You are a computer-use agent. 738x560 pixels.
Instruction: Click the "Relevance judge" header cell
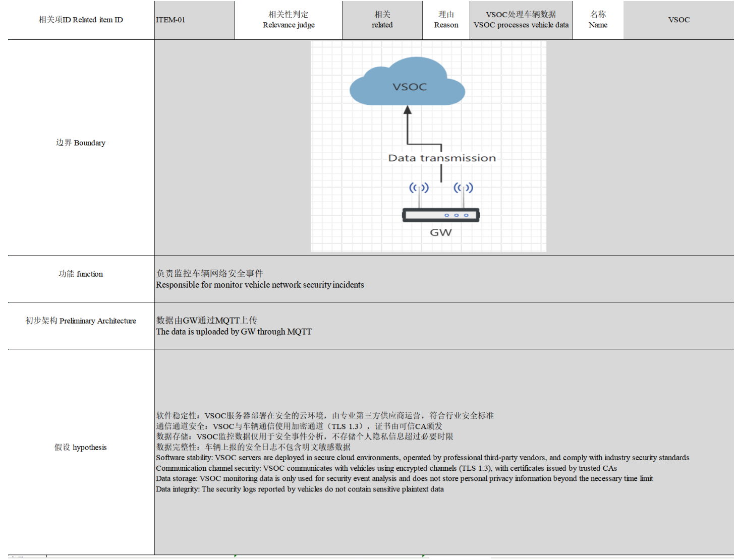(x=289, y=20)
